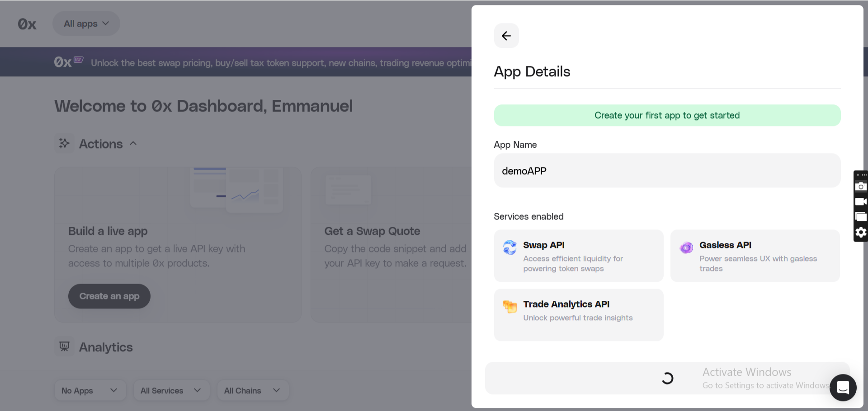Click the Create an app button
This screenshot has height=411, width=868.
pyautogui.click(x=109, y=296)
